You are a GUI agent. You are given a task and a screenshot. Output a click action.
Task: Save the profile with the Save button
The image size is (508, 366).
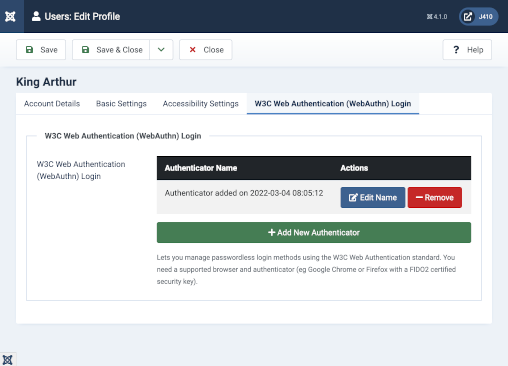click(x=41, y=50)
